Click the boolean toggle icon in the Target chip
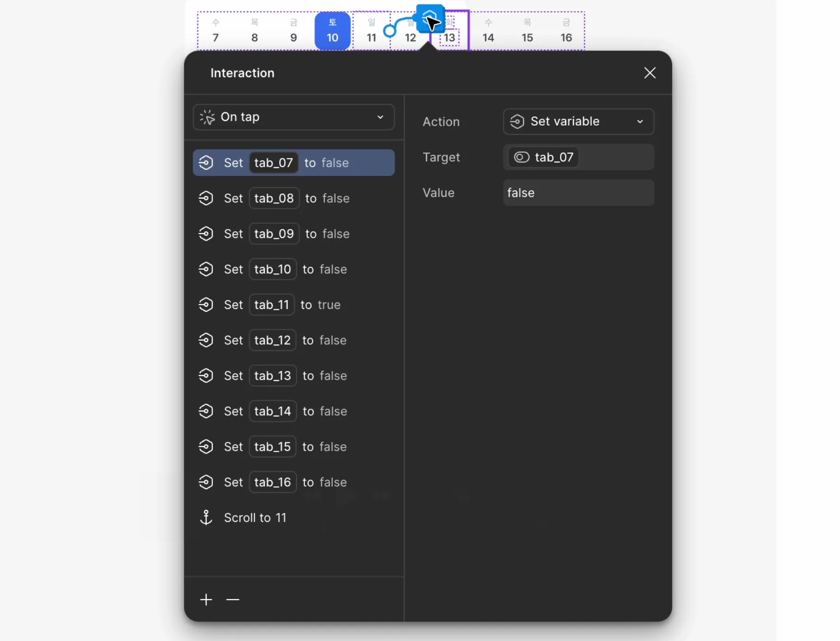Screen dimensions: 840x641 (522, 157)
